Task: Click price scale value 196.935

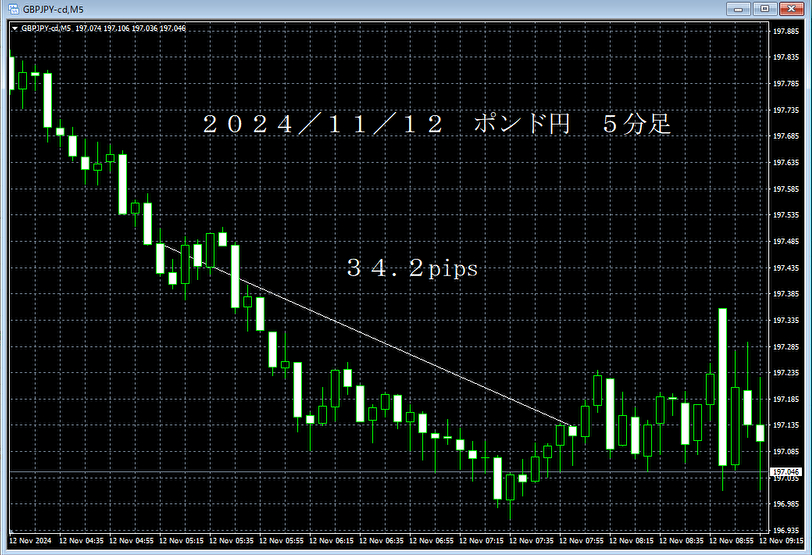Action: pyautogui.click(x=786, y=530)
